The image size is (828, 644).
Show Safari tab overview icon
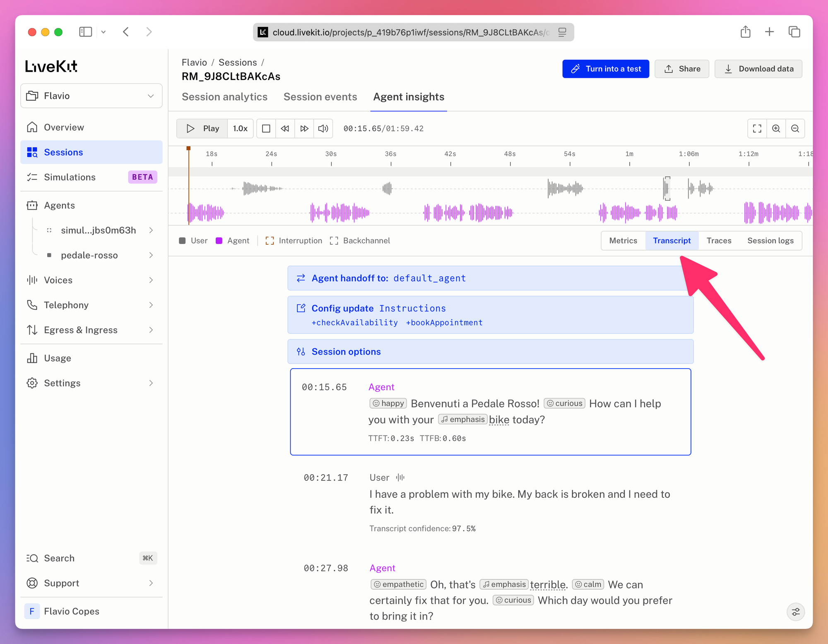point(794,32)
